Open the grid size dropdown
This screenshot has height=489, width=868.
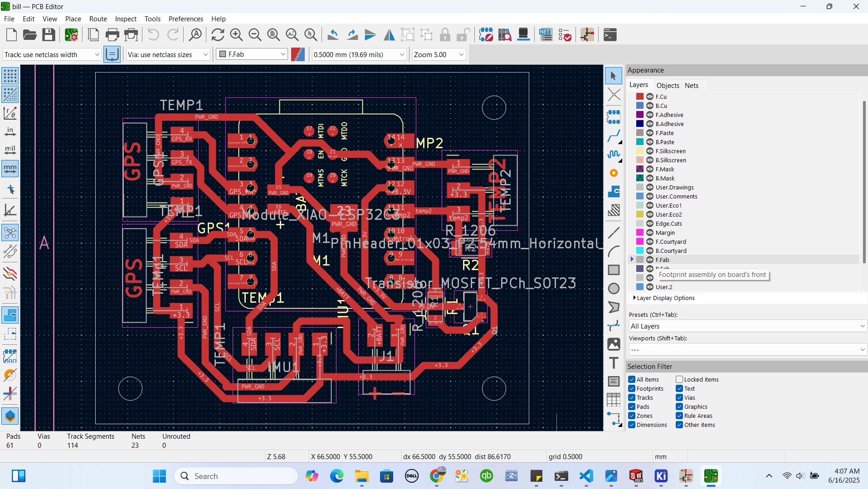pyautogui.click(x=359, y=54)
